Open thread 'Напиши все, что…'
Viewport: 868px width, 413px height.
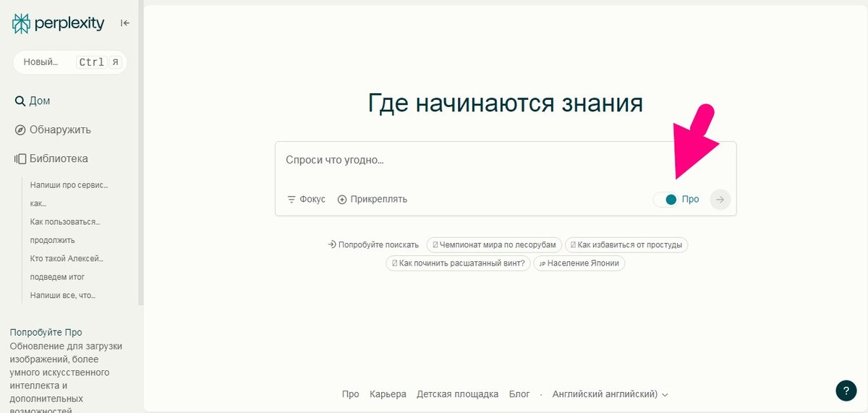point(63,295)
